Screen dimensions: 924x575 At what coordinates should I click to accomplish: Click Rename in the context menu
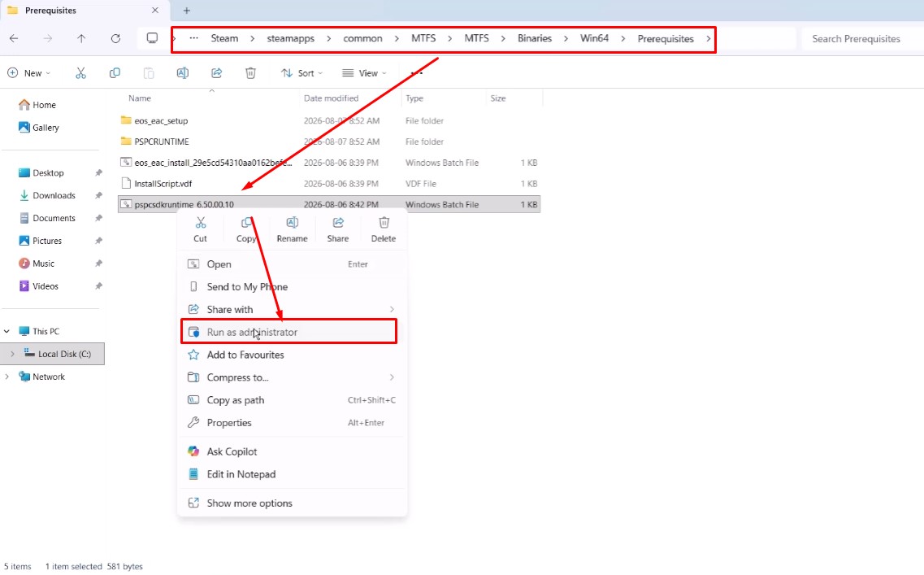click(x=293, y=229)
